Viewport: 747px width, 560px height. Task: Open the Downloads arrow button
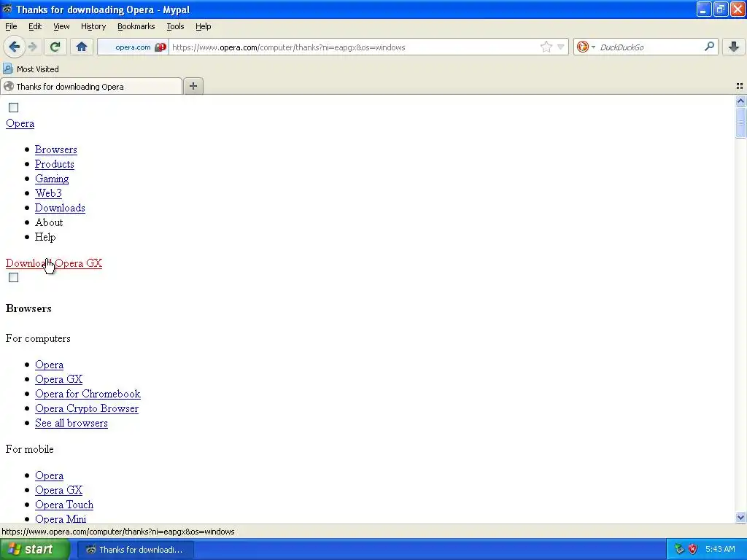coord(734,47)
